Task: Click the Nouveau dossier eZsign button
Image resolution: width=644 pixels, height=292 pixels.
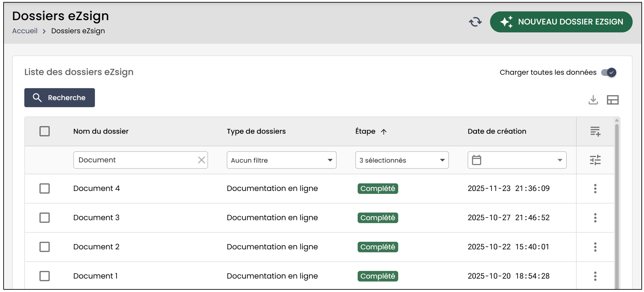Action: (x=561, y=22)
